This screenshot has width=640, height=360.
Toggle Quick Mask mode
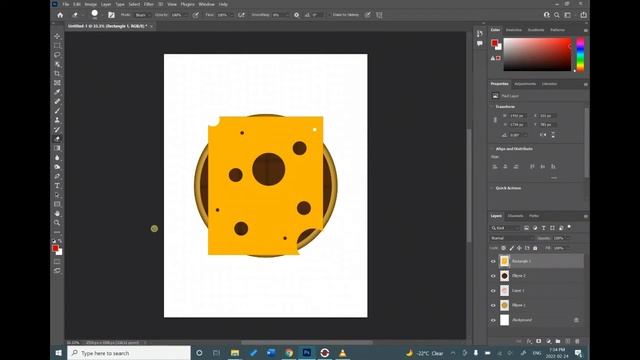[57, 261]
